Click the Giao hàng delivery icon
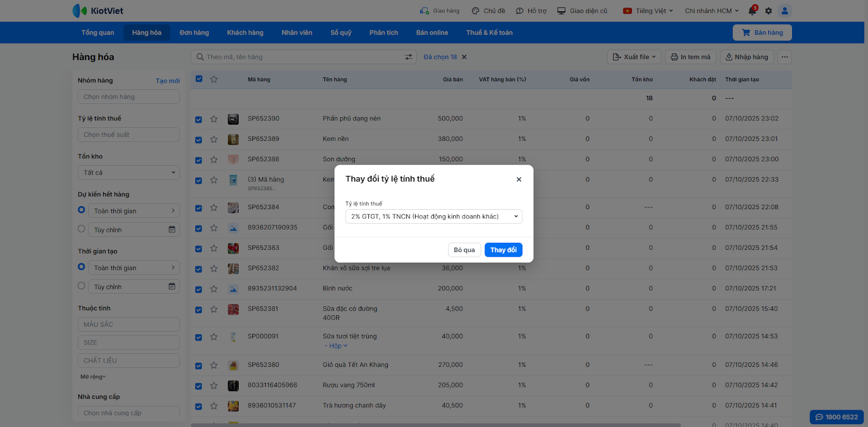Image resolution: width=868 pixels, height=427 pixels. point(424,11)
